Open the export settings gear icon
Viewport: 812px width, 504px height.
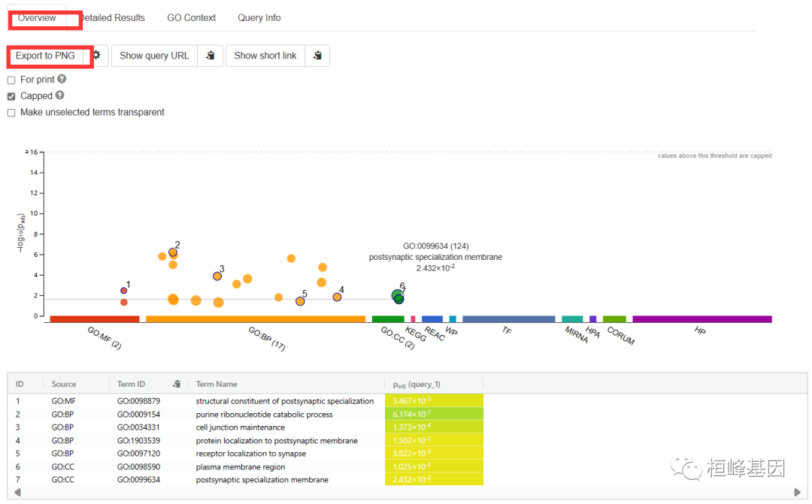pos(97,56)
